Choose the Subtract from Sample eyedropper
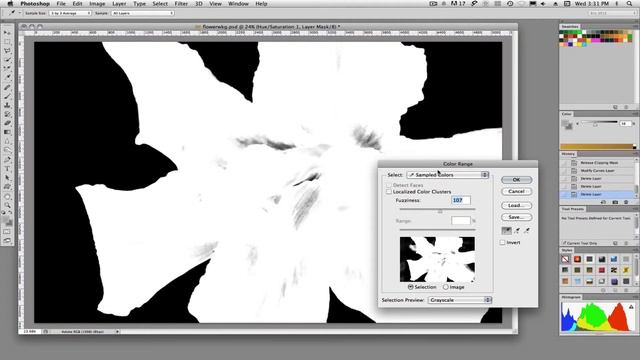This screenshot has width=640, height=360. (527, 231)
